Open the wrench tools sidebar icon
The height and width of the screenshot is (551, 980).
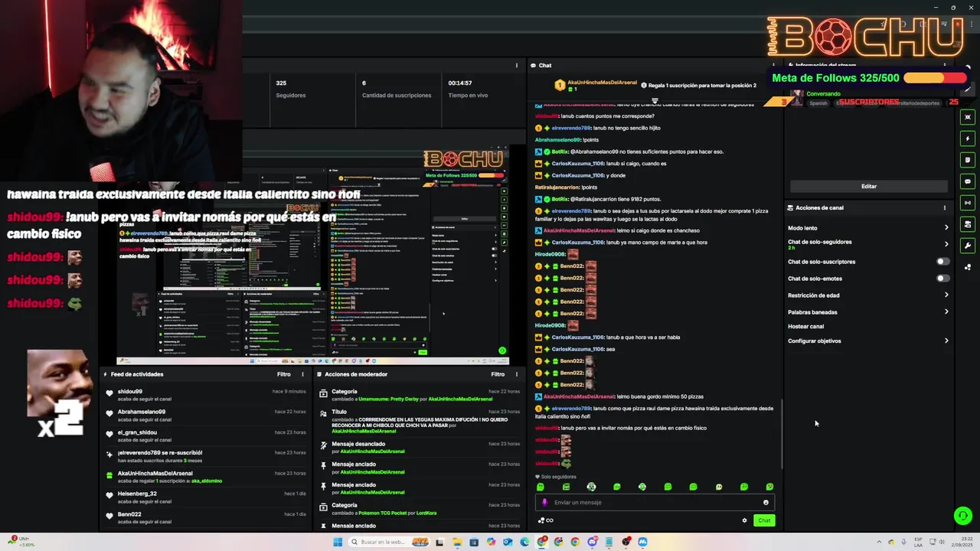point(968,246)
